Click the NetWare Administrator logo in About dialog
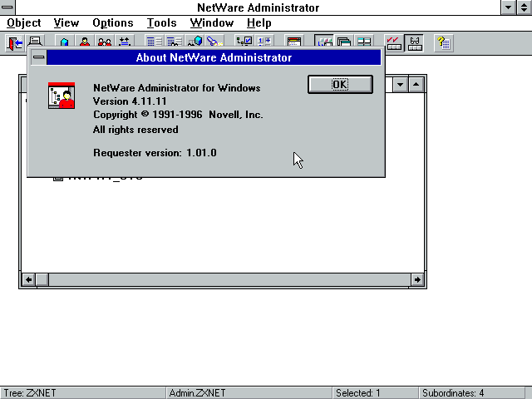The height and width of the screenshot is (399, 532). 62,96
